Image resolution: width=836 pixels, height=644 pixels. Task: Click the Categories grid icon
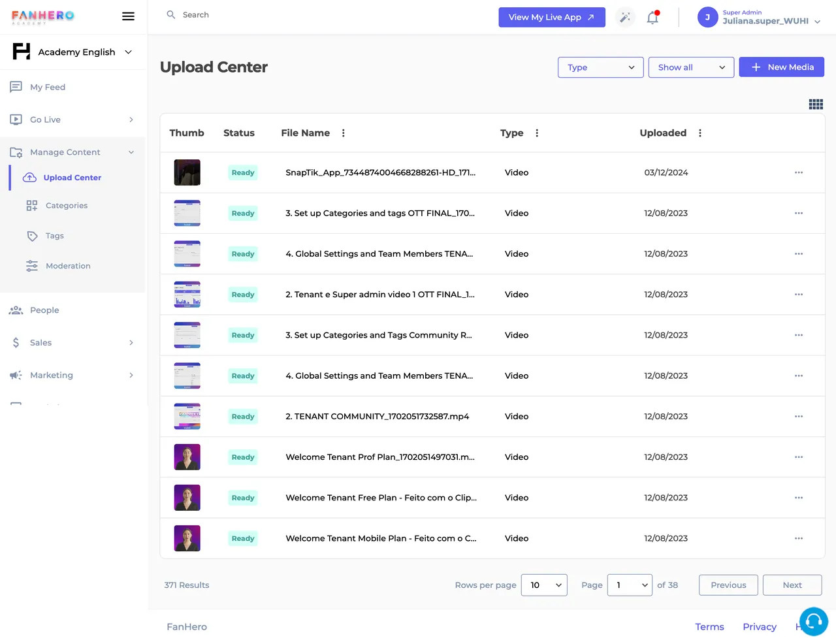coord(32,205)
